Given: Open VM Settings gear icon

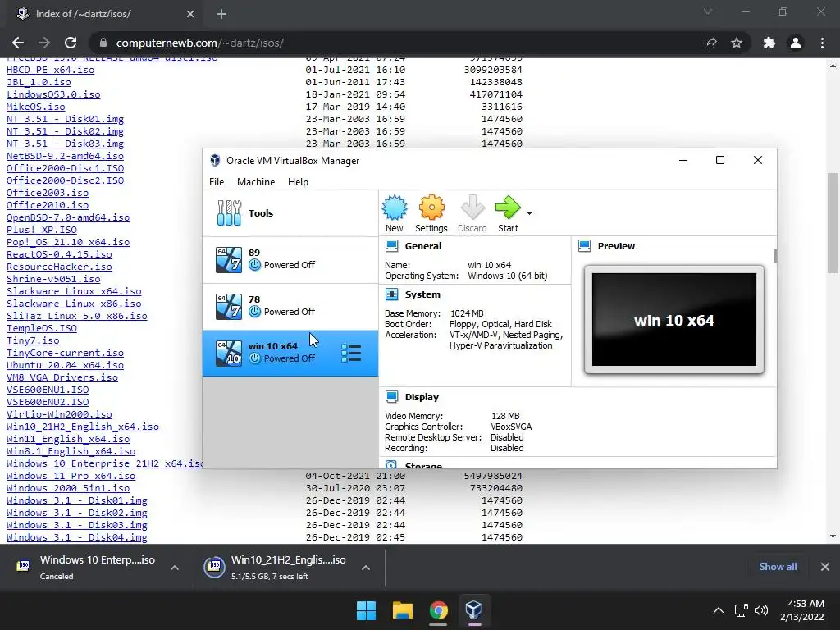Looking at the screenshot, I should pyautogui.click(x=431, y=214).
